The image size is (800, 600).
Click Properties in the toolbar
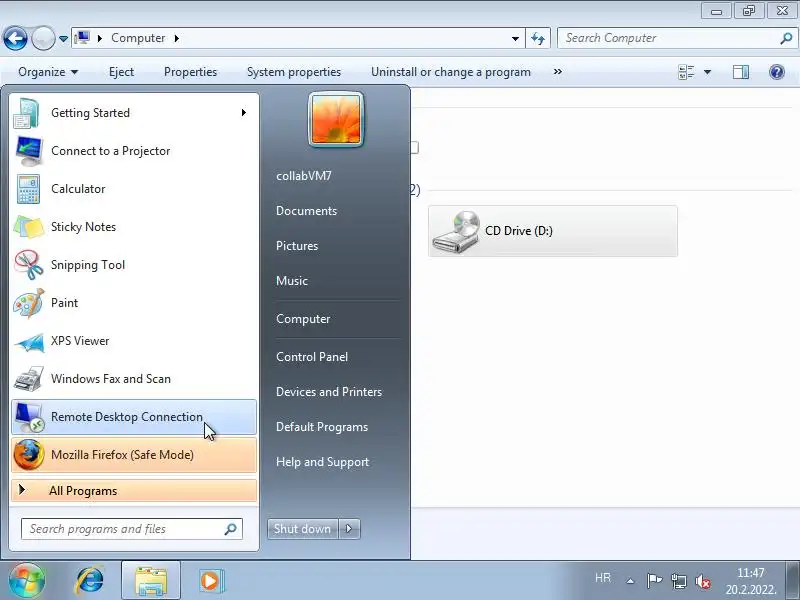tap(190, 72)
